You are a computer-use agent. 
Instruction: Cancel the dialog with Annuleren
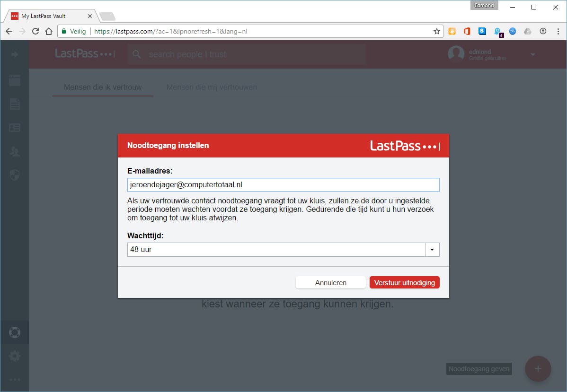330,282
